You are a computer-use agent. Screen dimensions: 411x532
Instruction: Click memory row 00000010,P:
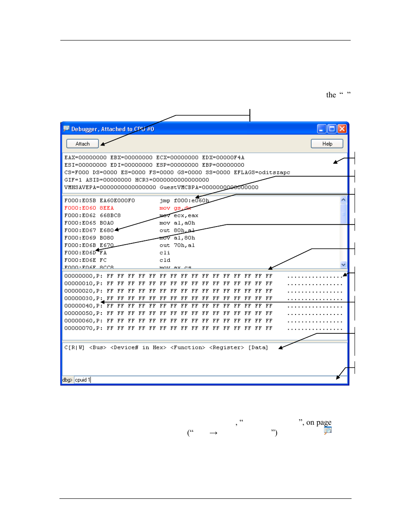click(203, 283)
